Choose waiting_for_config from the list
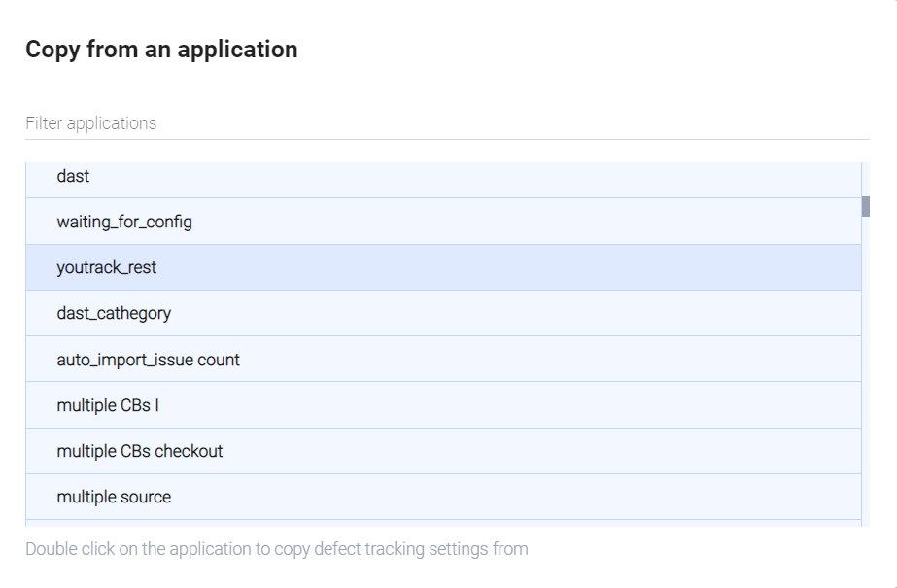 (x=443, y=222)
